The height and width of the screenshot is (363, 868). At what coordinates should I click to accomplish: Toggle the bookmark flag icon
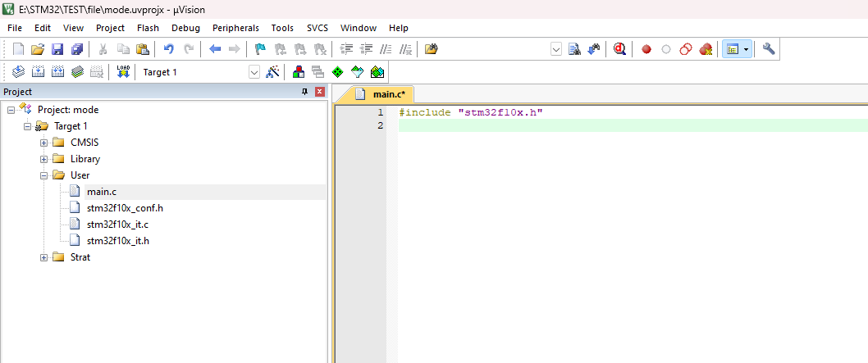pyautogui.click(x=260, y=49)
